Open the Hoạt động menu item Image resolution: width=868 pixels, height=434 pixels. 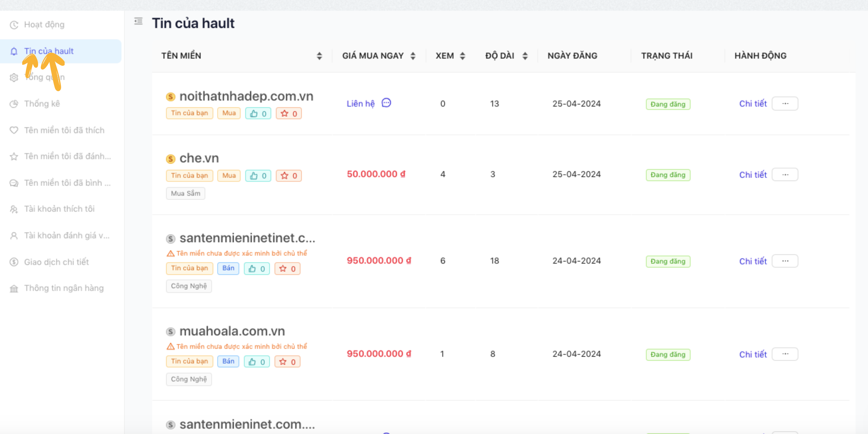coord(44,25)
